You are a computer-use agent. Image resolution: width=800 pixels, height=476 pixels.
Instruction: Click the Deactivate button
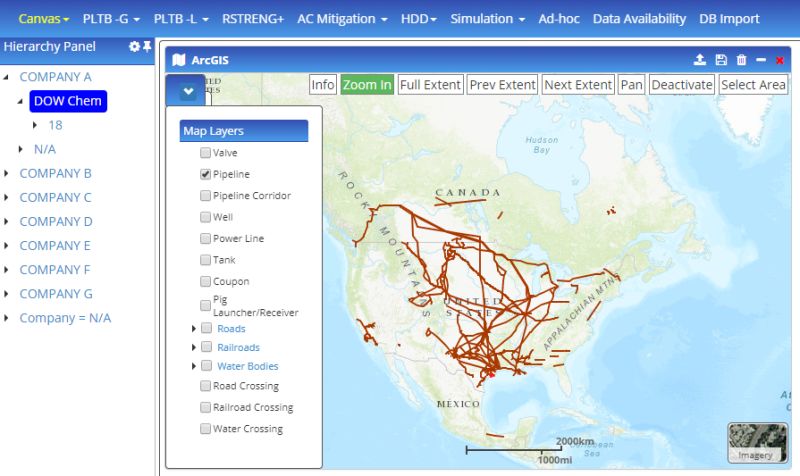click(x=682, y=85)
